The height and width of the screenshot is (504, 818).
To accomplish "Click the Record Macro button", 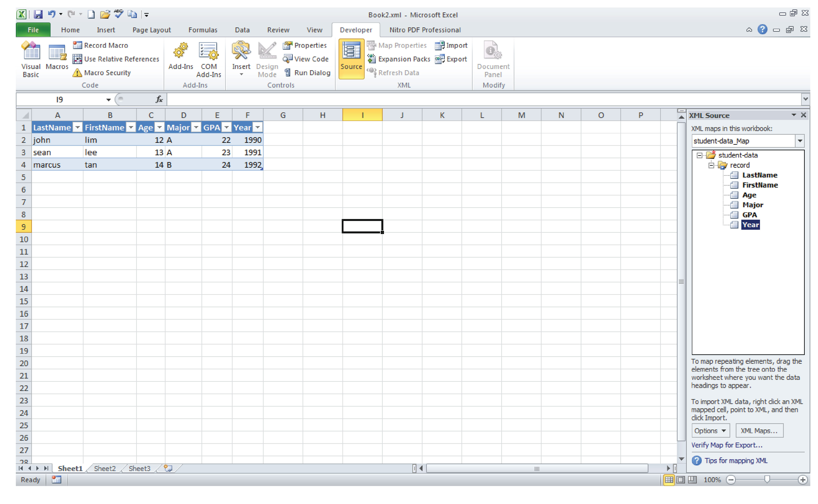I will (x=101, y=45).
